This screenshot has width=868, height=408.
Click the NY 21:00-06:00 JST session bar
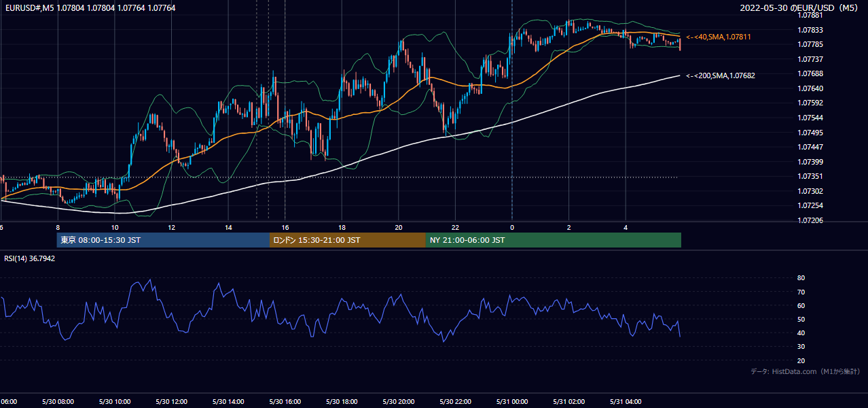click(x=554, y=240)
